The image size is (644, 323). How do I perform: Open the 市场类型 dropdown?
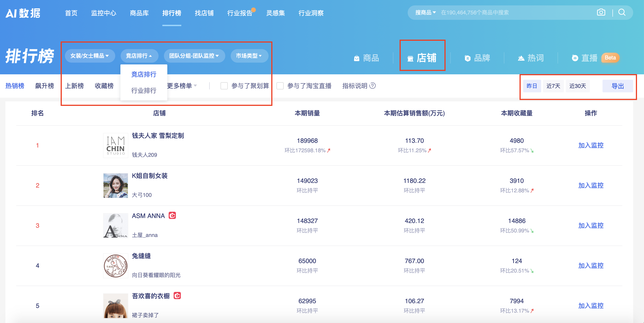point(249,56)
